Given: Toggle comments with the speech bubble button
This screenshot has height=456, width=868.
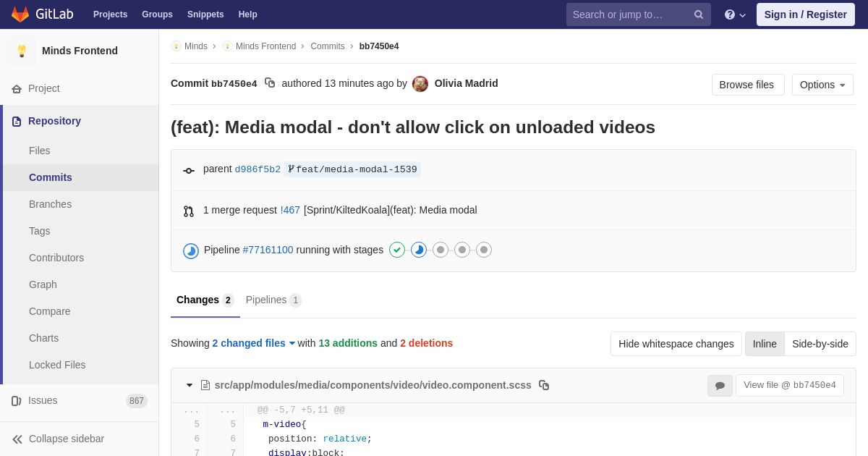Looking at the screenshot, I should click(x=720, y=386).
